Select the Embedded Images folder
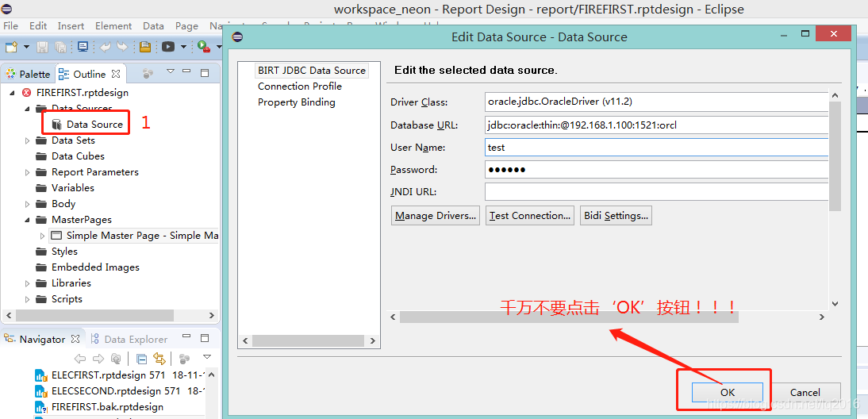Image resolution: width=868 pixels, height=419 pixels. [95, 267]
